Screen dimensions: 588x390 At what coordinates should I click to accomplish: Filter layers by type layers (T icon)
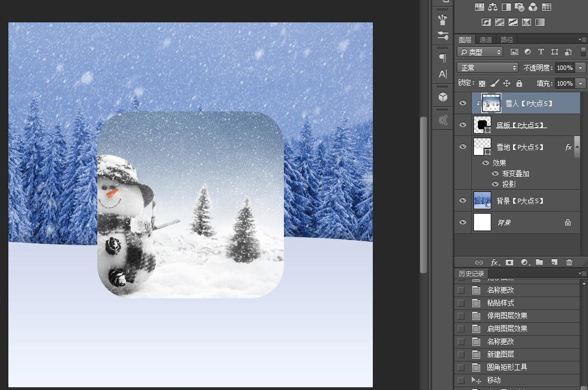(540, 52)
